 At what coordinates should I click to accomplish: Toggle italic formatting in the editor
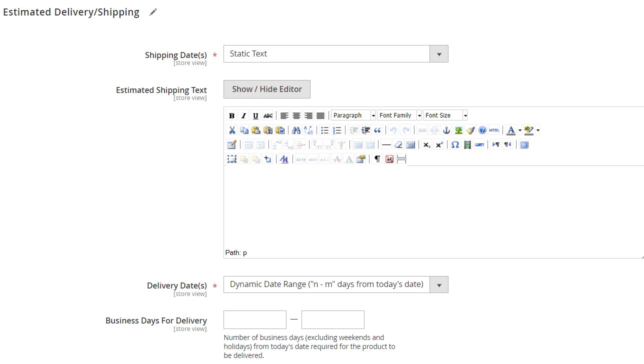click(x=243, y=115)
